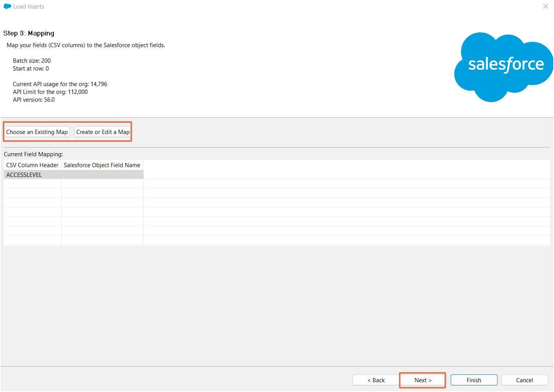This screenshot has width=554, height=392.
Task: Click the 'API Limit for the org: 112,000' line
Action: pos(50,92)
